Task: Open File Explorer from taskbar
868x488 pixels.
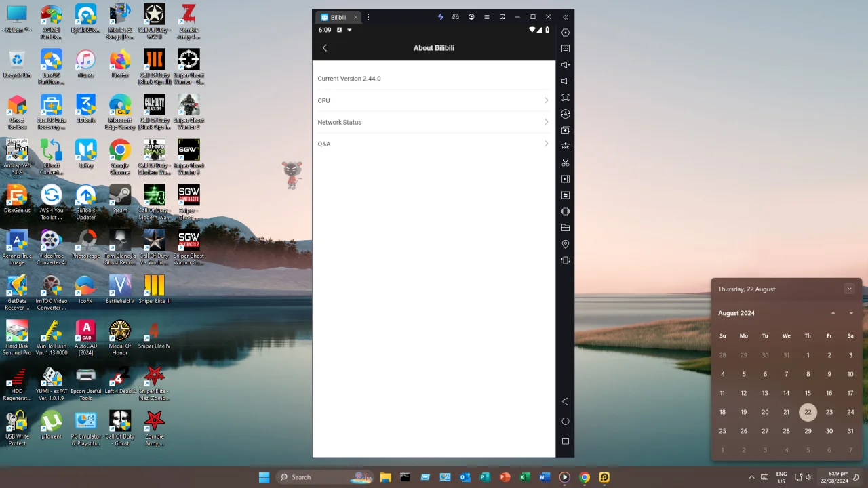Action: [385, 477]
